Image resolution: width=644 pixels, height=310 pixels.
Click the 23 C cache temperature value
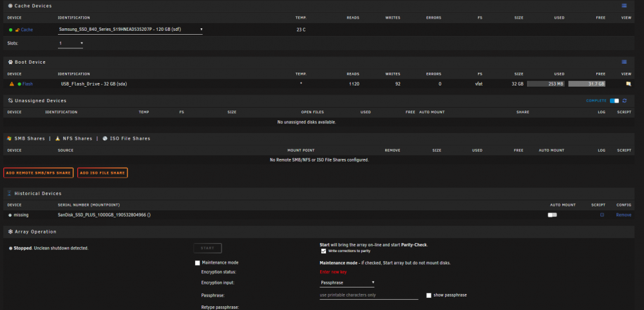point(301,30)
